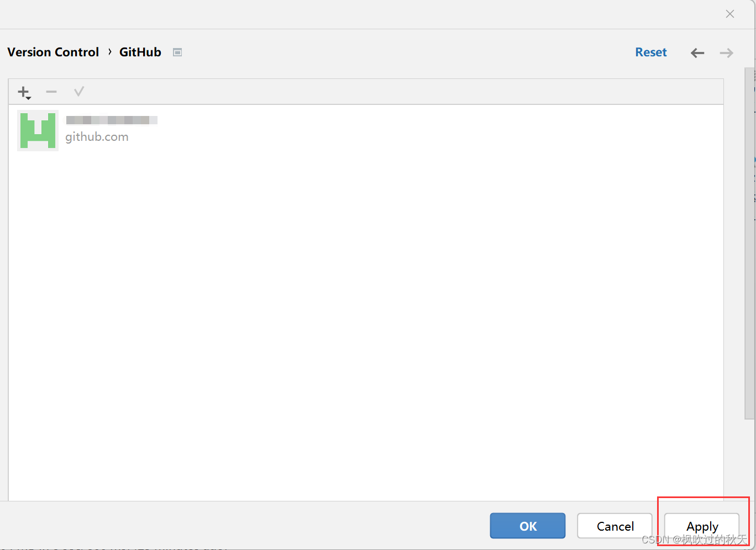The width and height of the screenshot is (756, 550).
Task: Go back with the left arrow
Action: pos(697,53)
